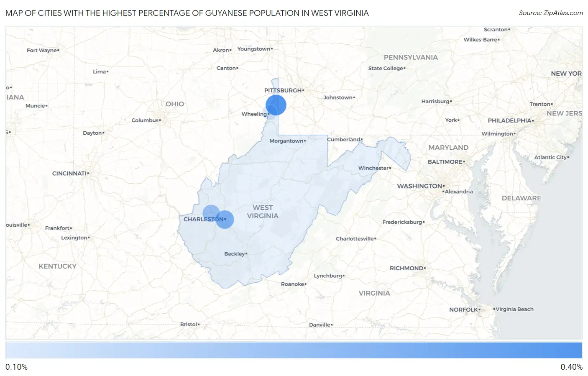Click the Akron city label

coord(221,50)
